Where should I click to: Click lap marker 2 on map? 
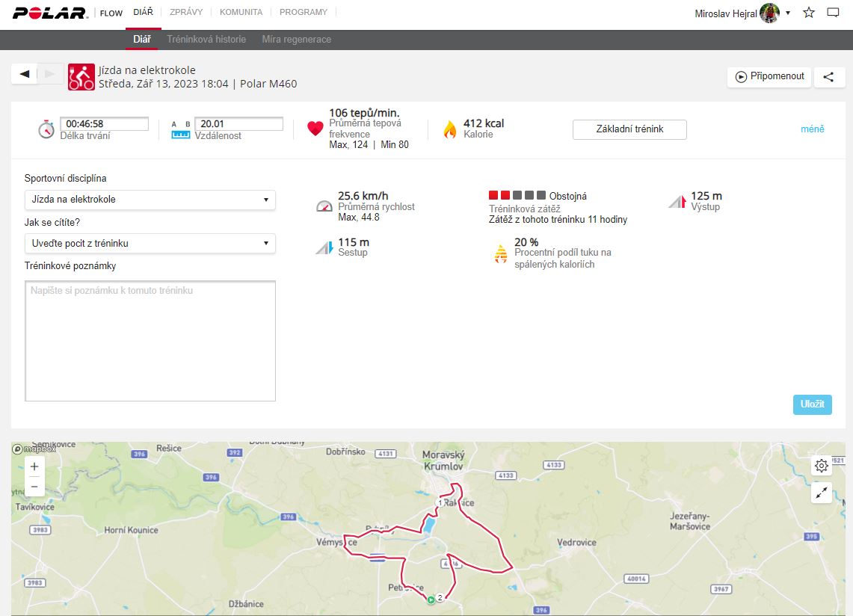point(440,597)
